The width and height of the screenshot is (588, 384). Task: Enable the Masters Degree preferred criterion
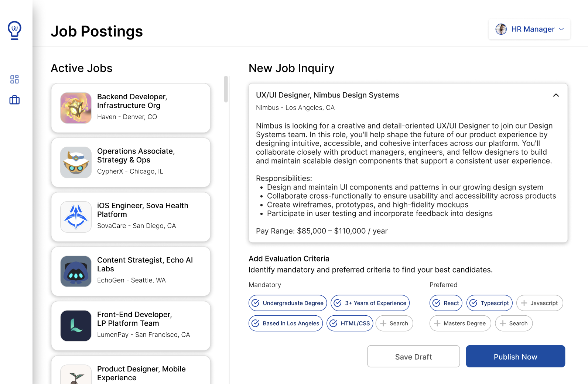coord(460,323)
